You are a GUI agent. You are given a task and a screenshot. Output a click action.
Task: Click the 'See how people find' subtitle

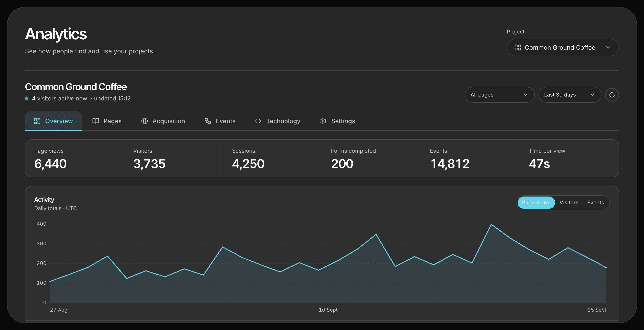tap(90, 51)
